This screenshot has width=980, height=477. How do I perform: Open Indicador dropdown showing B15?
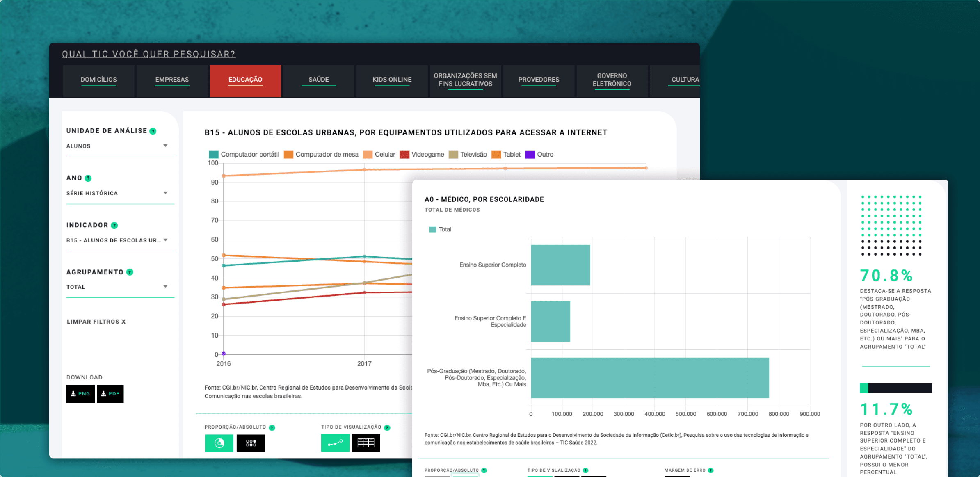(120, 240)
